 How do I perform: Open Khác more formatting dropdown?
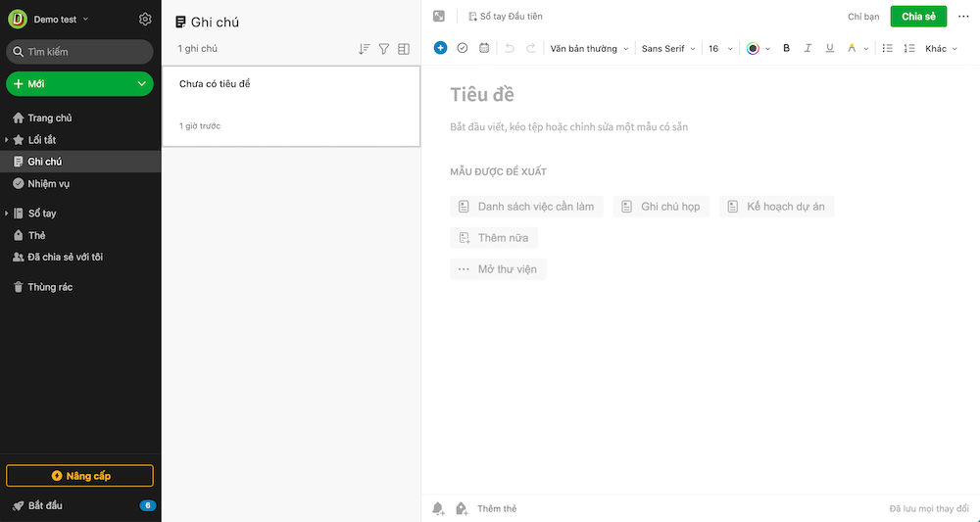941,49
